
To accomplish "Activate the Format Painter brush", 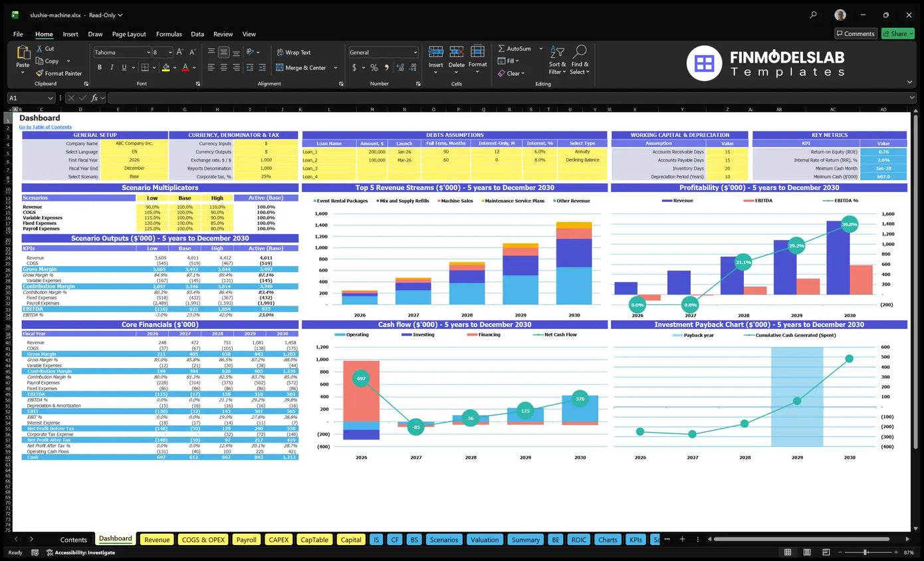I will (x=40, y=73).
